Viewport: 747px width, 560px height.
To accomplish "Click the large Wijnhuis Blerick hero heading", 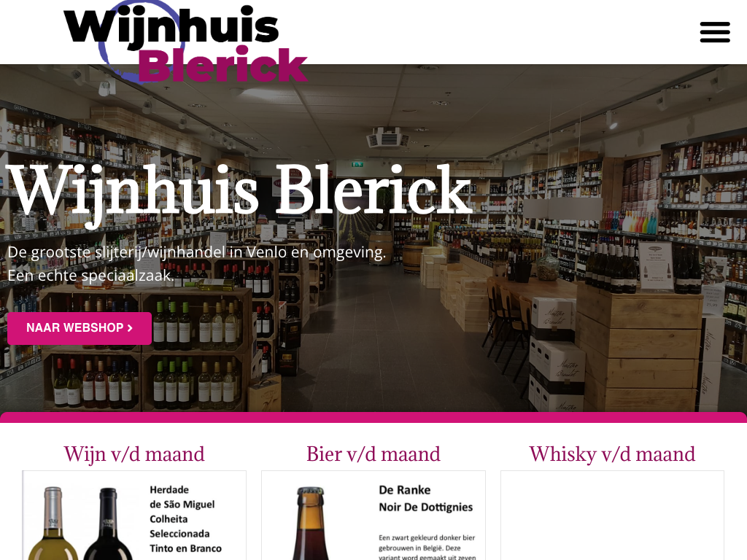I will coord(239,190).
